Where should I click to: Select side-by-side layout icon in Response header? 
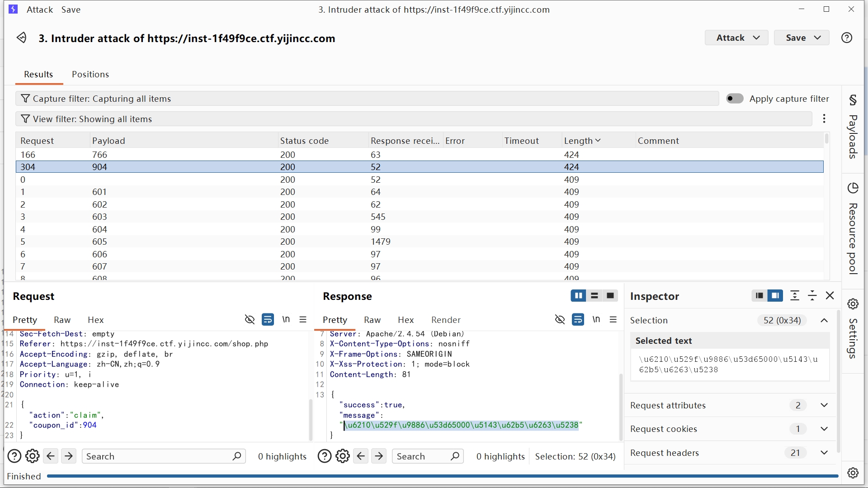pos(578,296)
